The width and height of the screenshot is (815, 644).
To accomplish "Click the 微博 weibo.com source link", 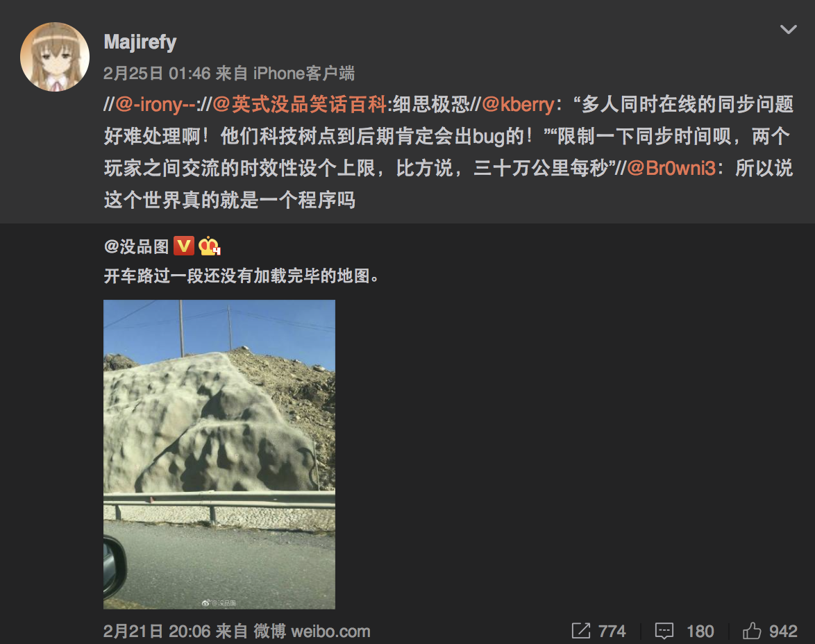I will (312, 631).
